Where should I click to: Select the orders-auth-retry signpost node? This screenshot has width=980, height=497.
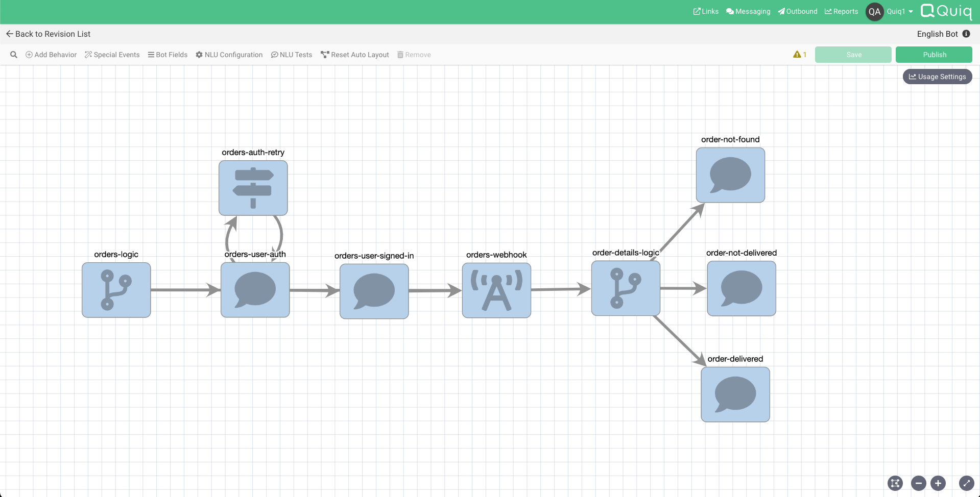[x=253, y=188]
